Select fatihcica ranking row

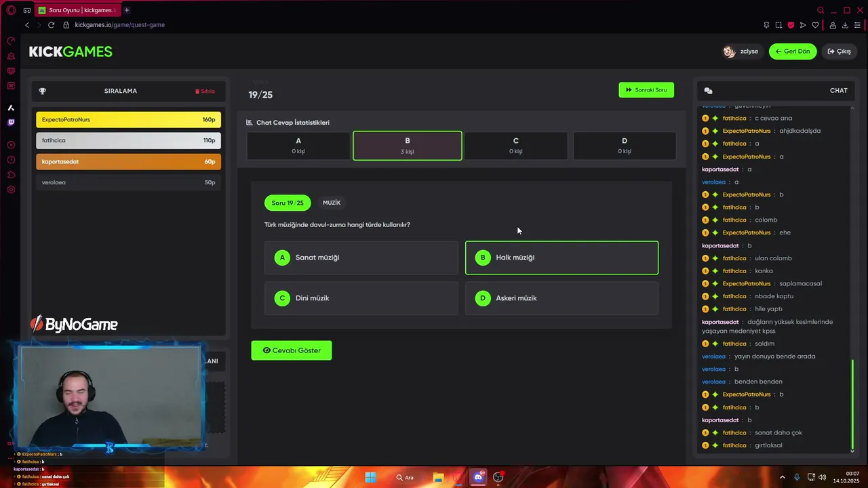pos(128,140)
